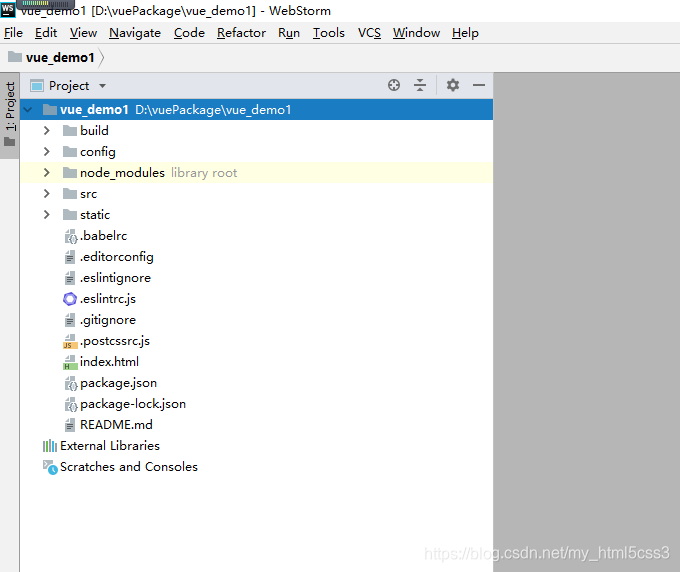This screenshot has width=680, height=572.
Task: Select the .eslintignore file name
Action: tap(115, 278)
